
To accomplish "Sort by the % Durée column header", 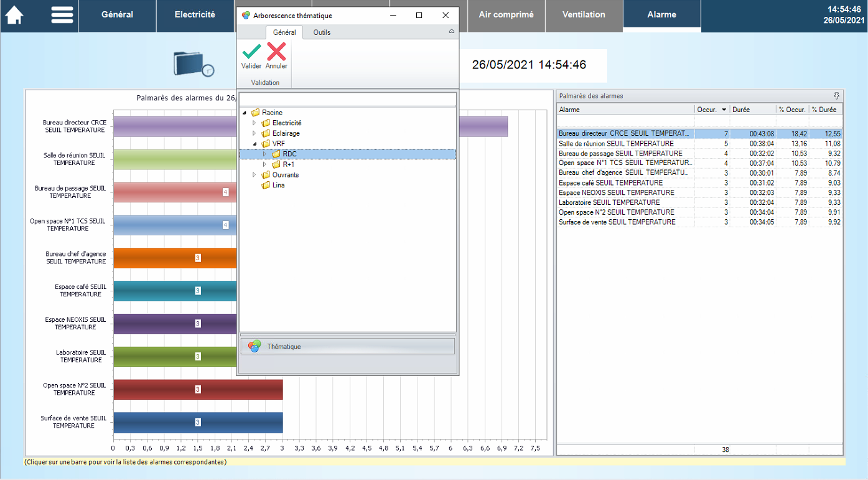I will pyautogui.click(x=825, y=110).
